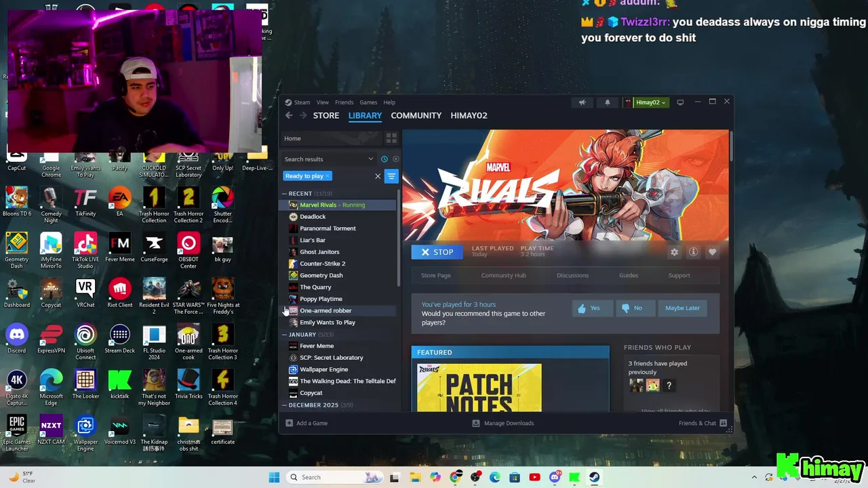Open the HIMAY02 profile tab
Viewport: 868px width, 488px height.
[x=469, y=115]
